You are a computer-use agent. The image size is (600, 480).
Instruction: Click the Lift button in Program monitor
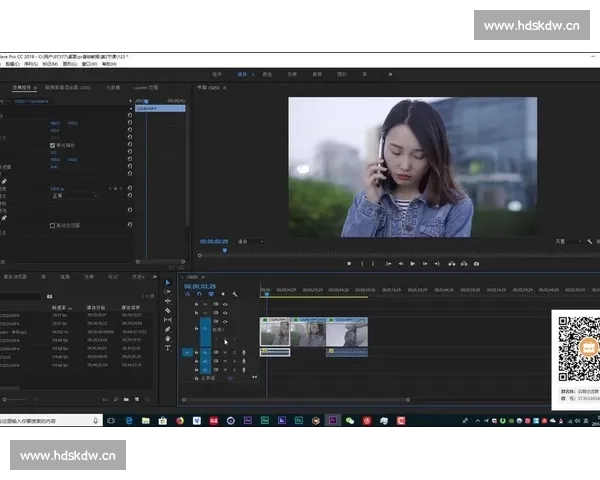(x=452, y=264)
